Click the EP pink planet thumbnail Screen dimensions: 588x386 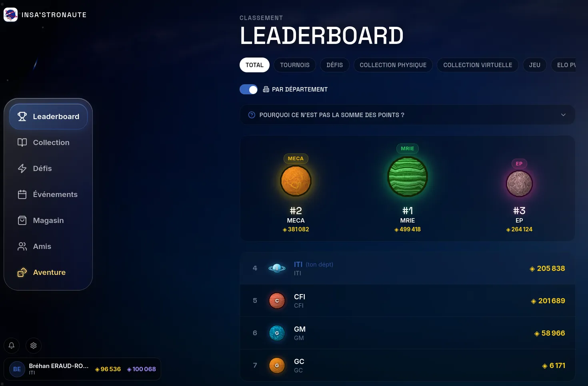(519, 183)
